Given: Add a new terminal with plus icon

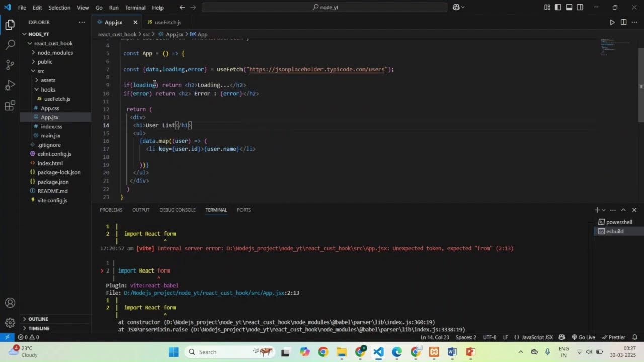Looking at the screenshot, I should [x=597, y=210].
